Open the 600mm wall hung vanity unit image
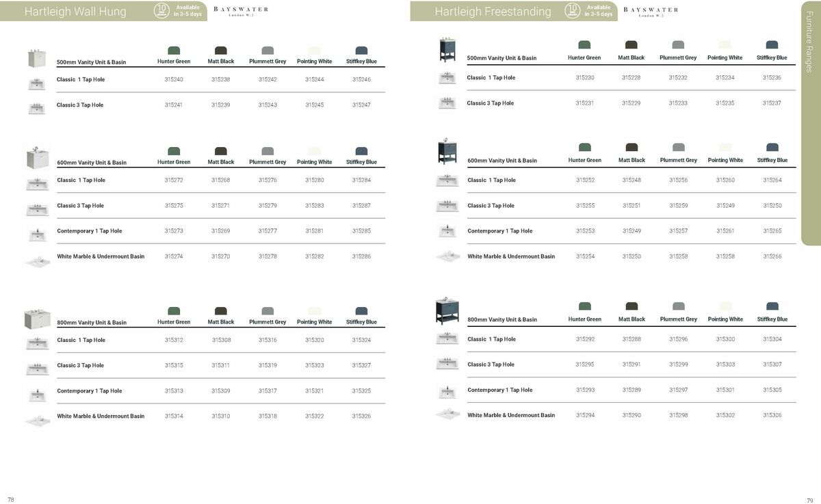 coord(37,158)
